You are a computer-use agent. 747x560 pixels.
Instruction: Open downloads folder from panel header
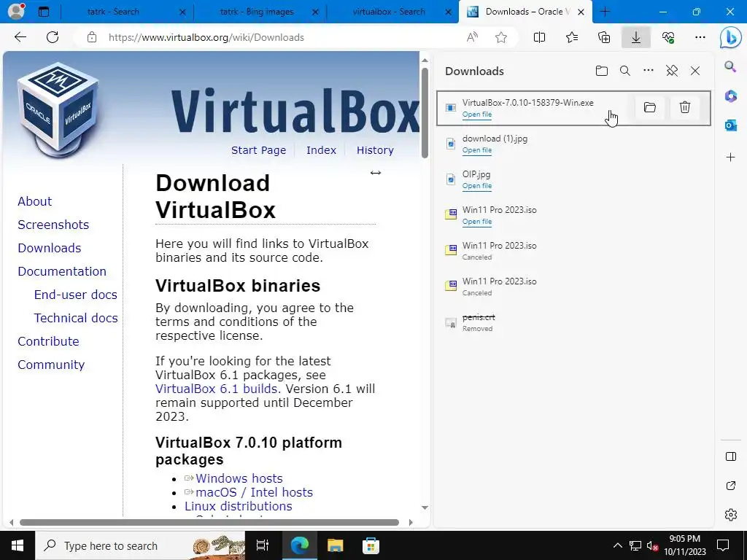602,71
